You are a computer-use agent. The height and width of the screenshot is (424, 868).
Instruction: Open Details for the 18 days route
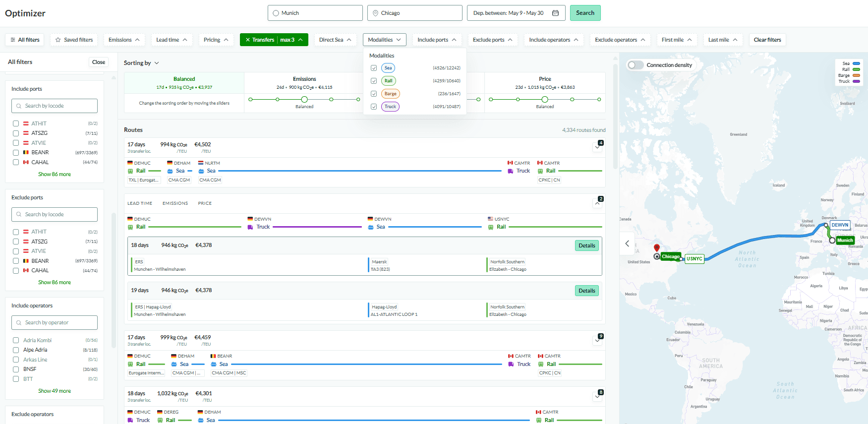(x=587, y=245)
